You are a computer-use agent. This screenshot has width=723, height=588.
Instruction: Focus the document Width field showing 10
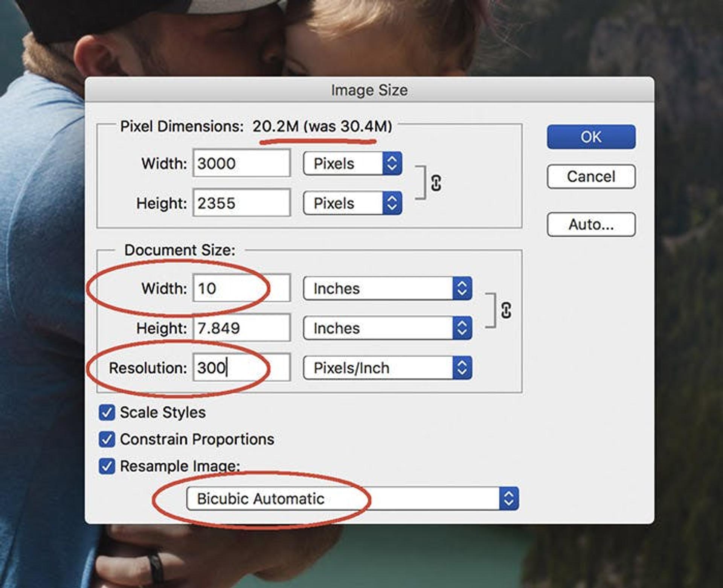click(241, 289)
